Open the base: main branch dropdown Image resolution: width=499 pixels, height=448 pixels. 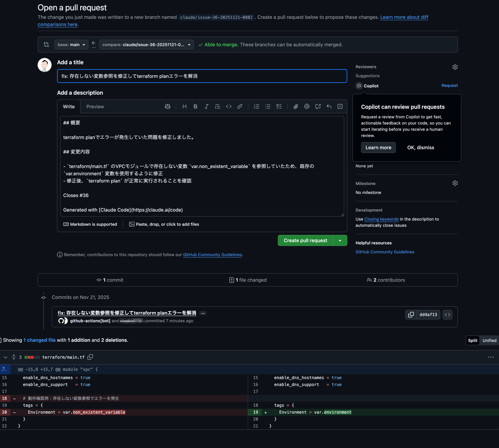(71, 45)
